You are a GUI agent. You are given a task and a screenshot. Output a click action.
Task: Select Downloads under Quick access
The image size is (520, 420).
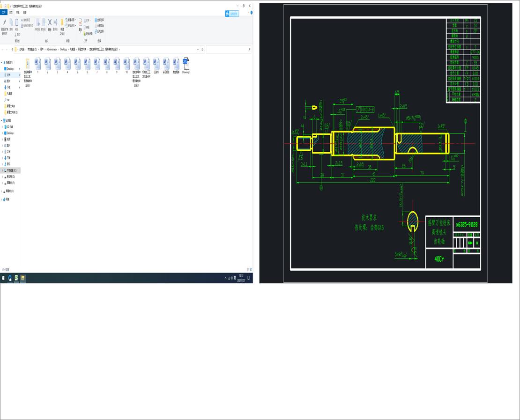coord(8,88)
